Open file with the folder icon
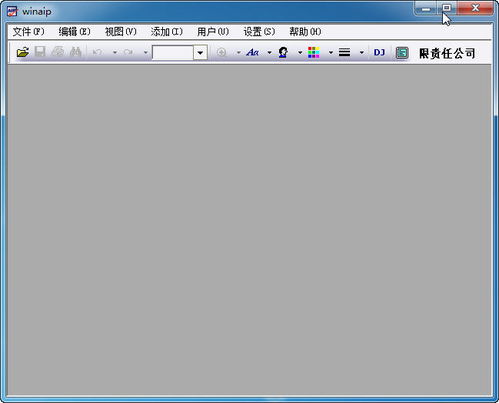 pos(23,52)
